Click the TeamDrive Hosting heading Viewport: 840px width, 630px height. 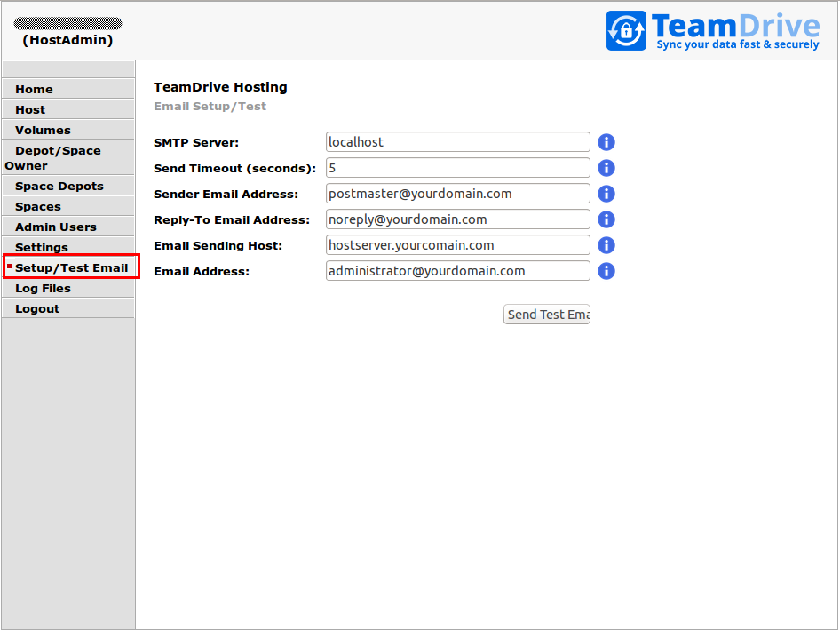(x=220, y=87)
